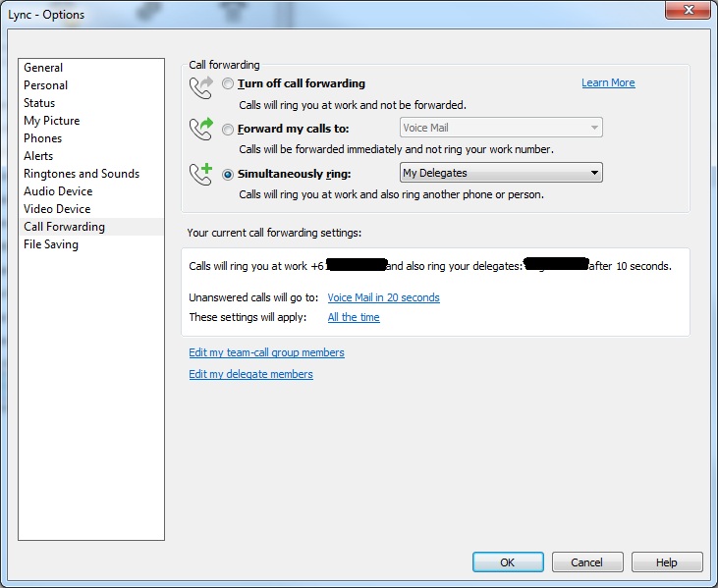718x588 pixels.
Task: Open the Phones options page
Action: (x=91, y=138)
